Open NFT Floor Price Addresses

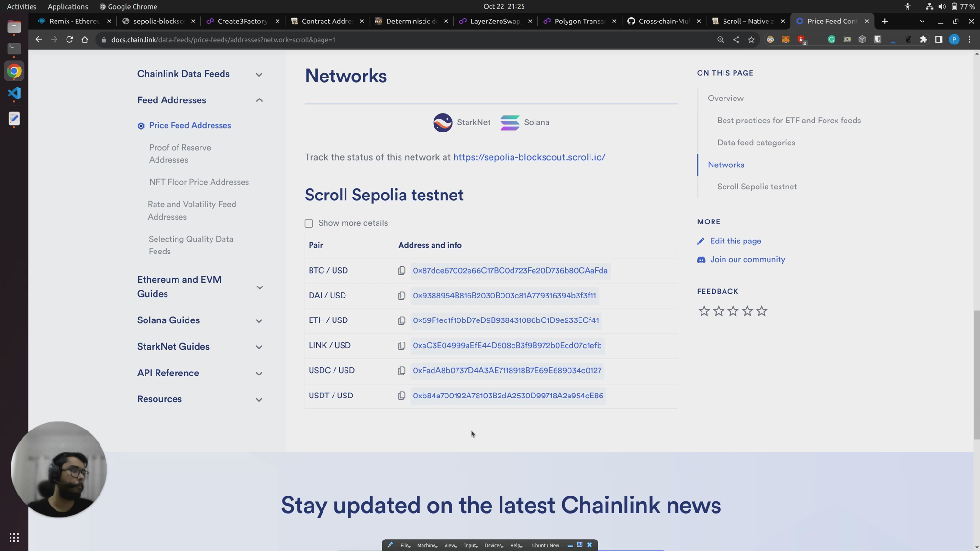pyautogui.click(x=199, y=182)
